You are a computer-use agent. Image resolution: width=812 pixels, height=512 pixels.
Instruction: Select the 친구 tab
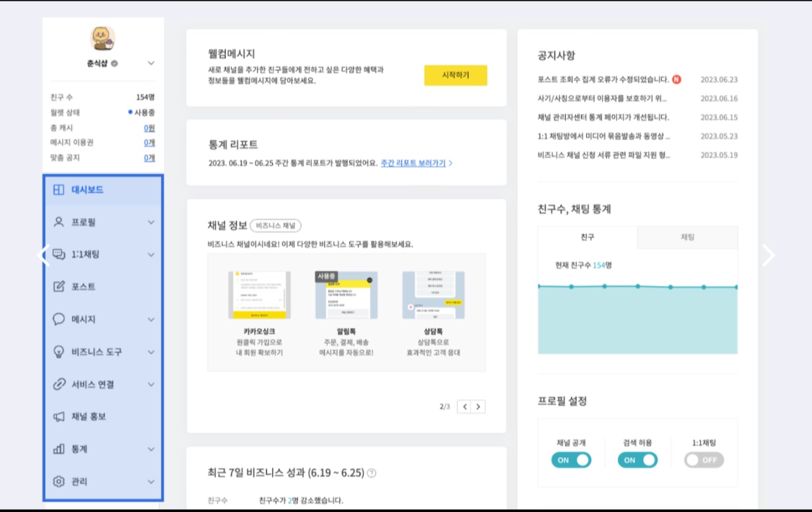click(x=586, y=236)
